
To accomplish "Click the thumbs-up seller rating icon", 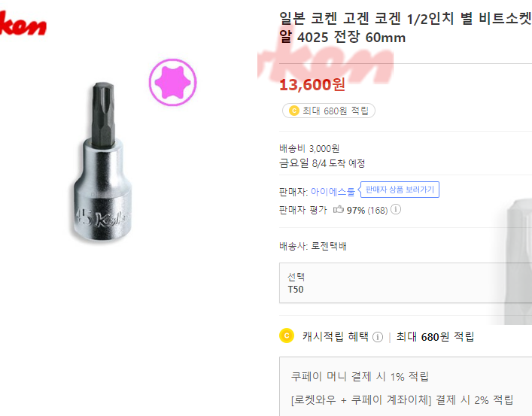I will click(x=338, y=210).
